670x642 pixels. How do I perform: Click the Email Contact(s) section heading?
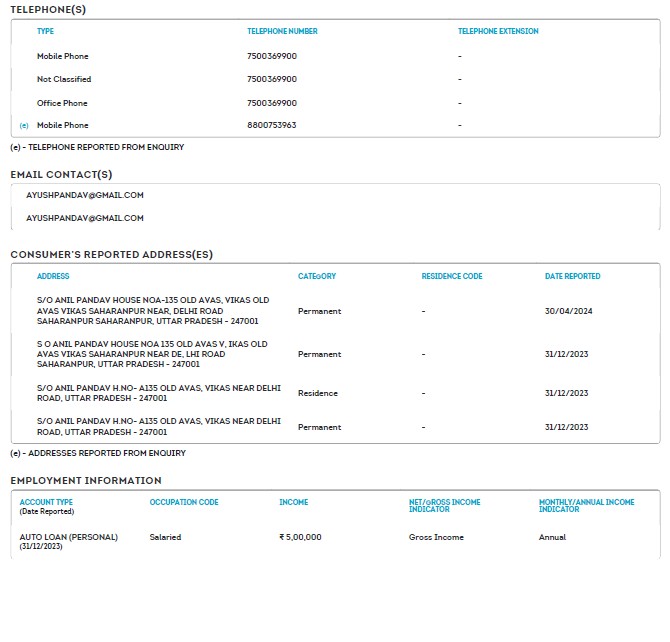click(x=61, y=174)
